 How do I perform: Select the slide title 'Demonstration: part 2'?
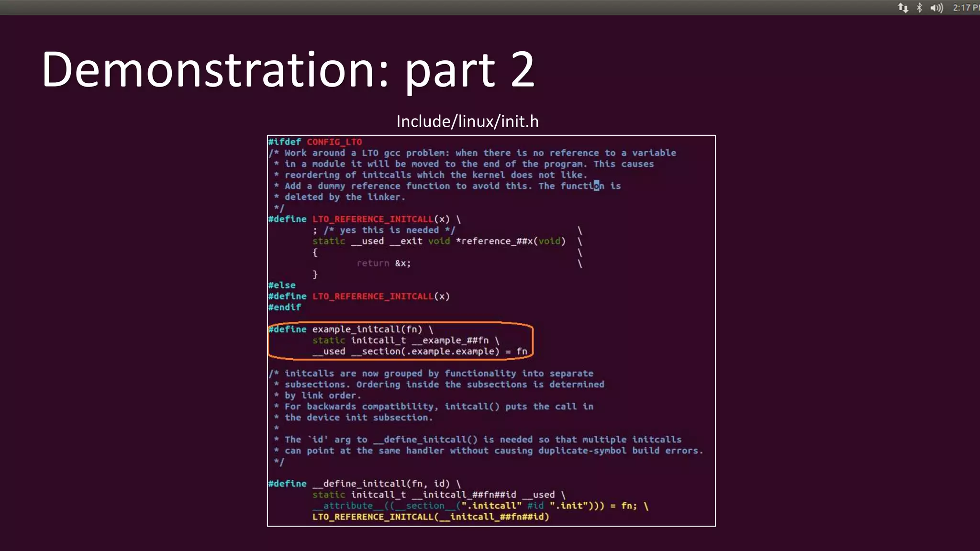(288, 70)
